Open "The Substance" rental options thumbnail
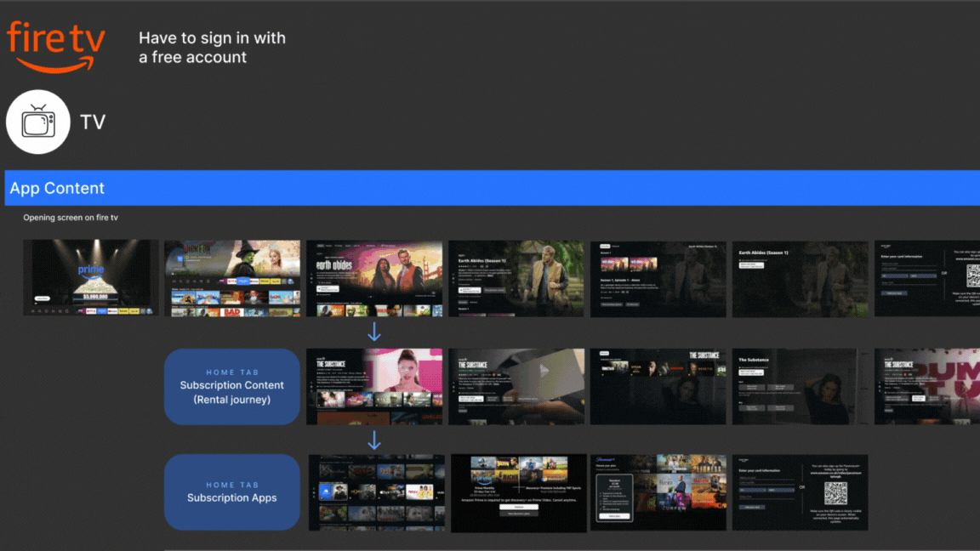 (800, 387)
